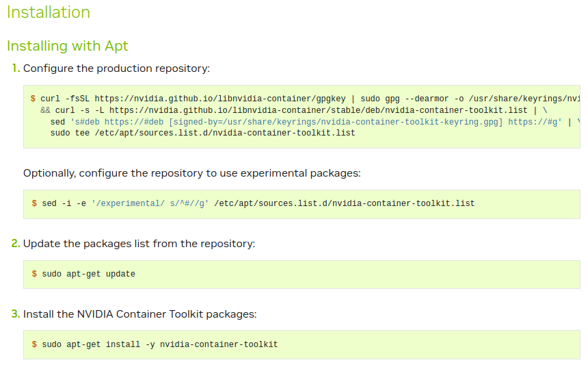This screenshot has height=369, width=588.
Task: Click step 3 Install NVIDIA Container Toolkit text
Action: [x=140, y=314]
